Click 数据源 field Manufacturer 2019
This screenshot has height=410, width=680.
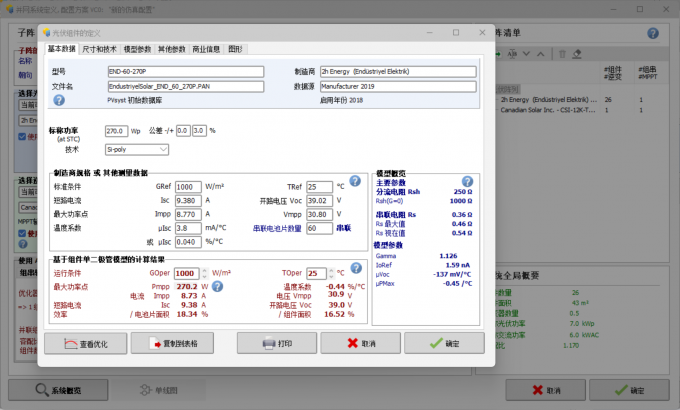pyautogui.click(x=398, y=86)
